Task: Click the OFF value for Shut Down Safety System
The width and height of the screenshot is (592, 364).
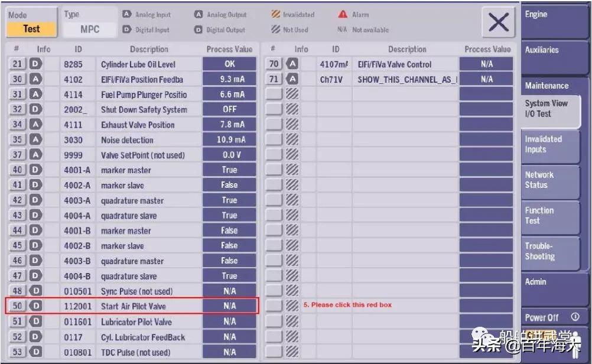Action: pos(230,109)
